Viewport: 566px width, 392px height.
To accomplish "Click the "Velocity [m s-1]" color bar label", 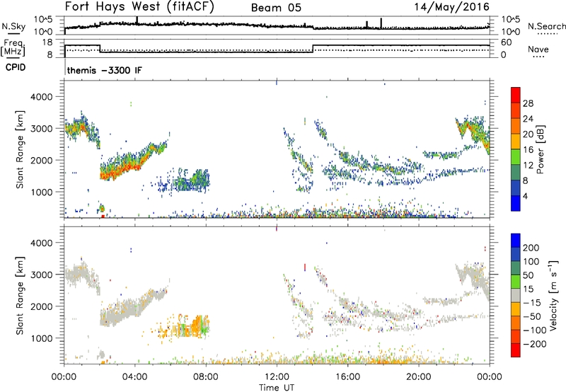I will click(553, 295).
